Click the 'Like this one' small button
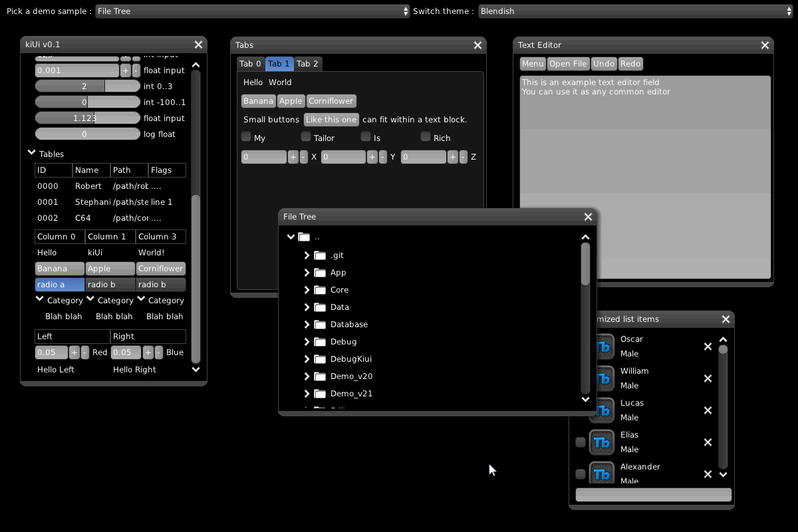The image size is (798, 532). [332, 120]
